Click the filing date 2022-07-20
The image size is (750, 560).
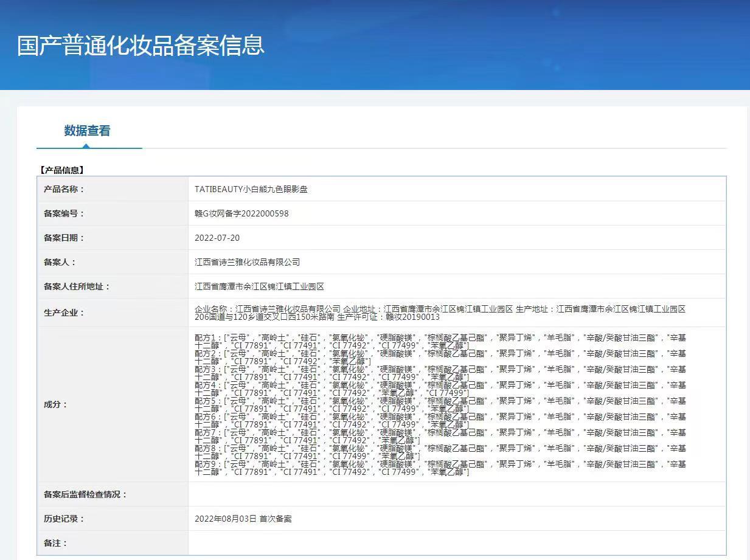(217, 238)
